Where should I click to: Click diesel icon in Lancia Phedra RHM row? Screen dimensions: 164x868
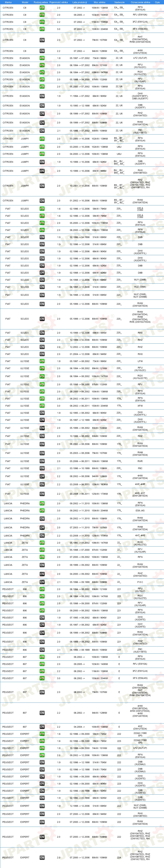point(42,528)
